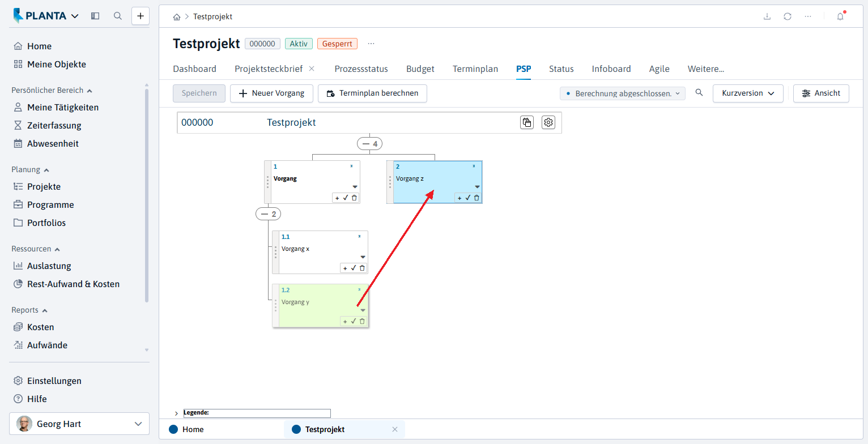Click the trash icon on Vorgang z card
Viewport: 868px width, 444px height.
[476, 198]
